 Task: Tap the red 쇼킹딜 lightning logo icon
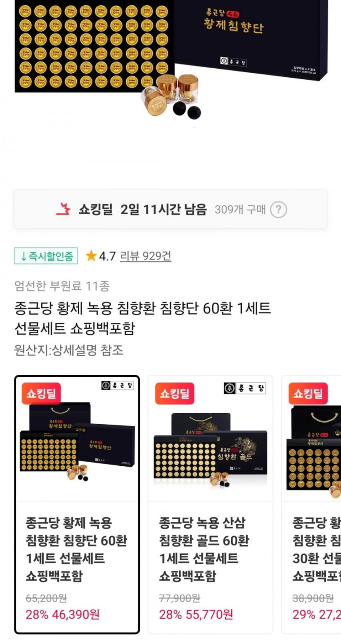pyautogui.click(x=63, y=209)
